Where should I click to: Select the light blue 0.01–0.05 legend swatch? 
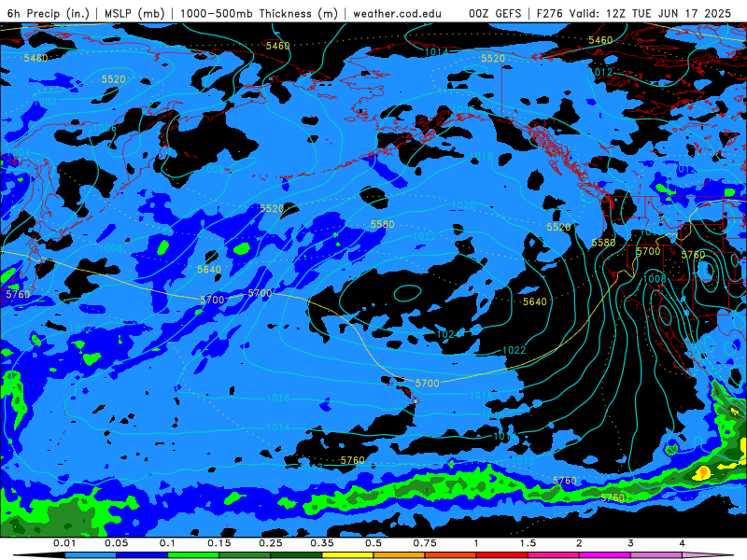[90, 555]
